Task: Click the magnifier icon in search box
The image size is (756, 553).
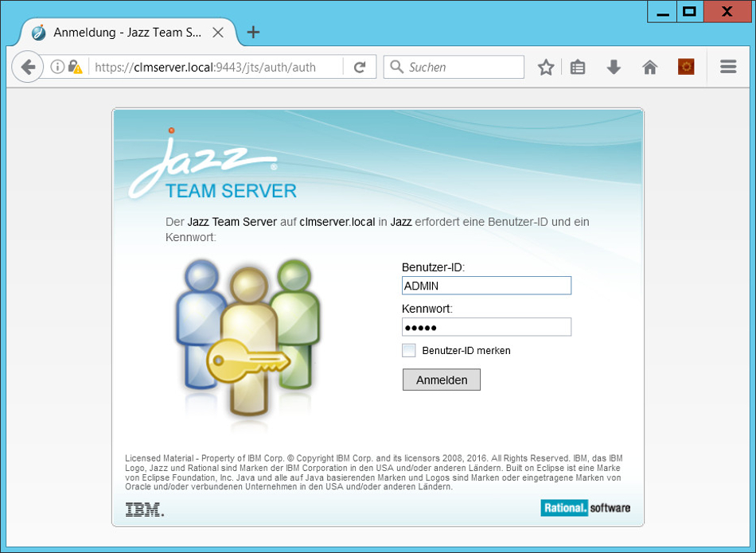Action: tap(396, 67)
